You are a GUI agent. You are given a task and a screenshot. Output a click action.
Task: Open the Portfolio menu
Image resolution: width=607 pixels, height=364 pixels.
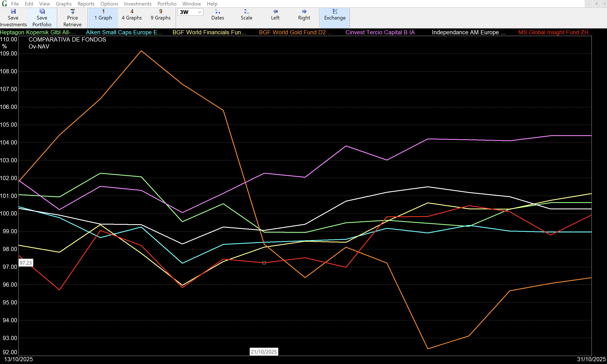[167, 4]
